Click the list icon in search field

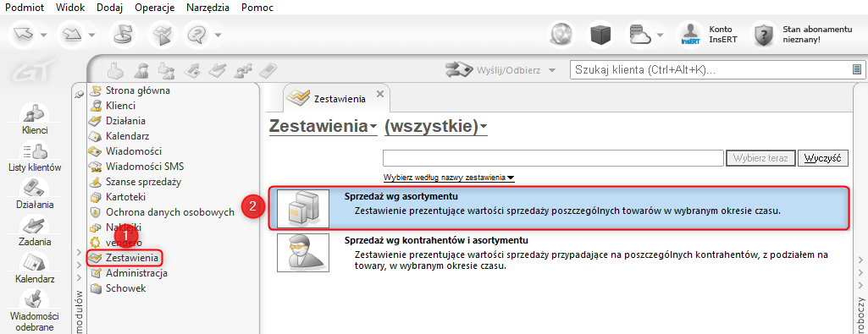point(857,69)
